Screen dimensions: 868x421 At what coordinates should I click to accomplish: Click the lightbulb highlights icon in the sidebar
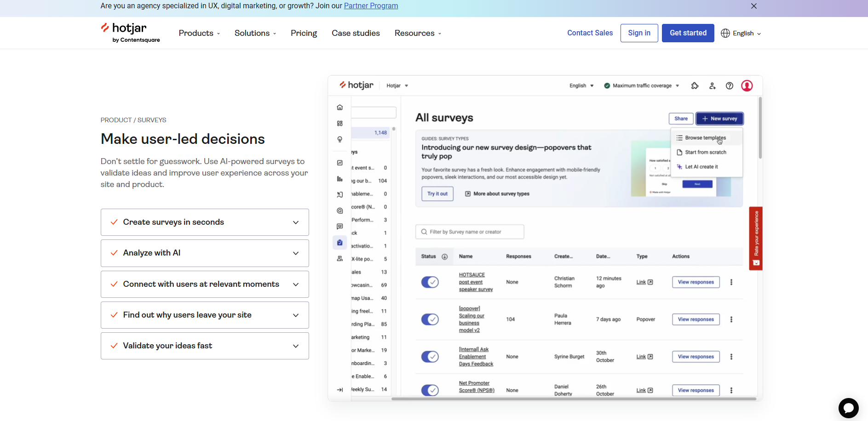340,139
